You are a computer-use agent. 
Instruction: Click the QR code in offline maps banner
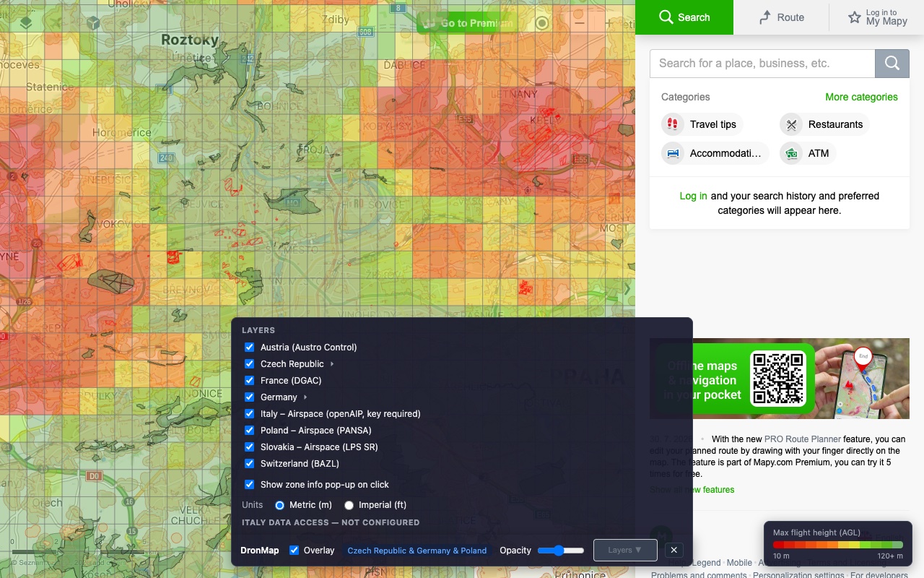pyautogui.click(x=777, y=379)
